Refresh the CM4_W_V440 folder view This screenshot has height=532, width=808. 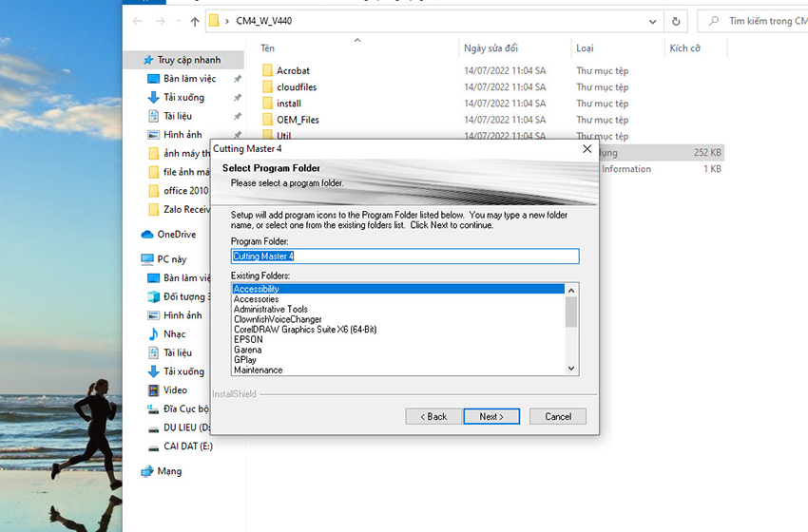click(676, 21)
